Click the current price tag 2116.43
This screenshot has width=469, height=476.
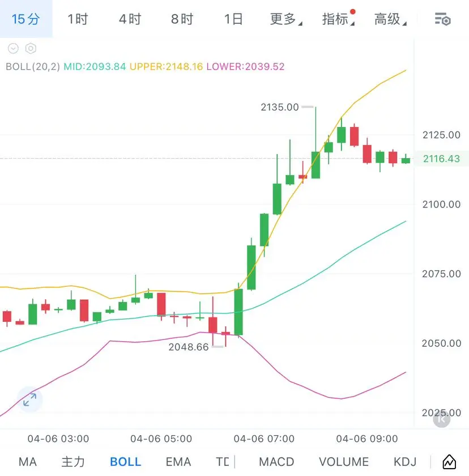(441, 159)
